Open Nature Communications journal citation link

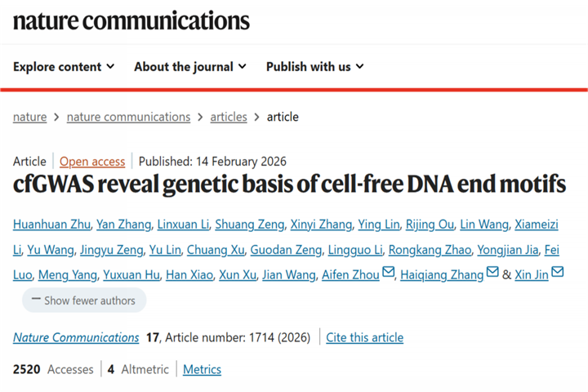(x=76, y=337)
